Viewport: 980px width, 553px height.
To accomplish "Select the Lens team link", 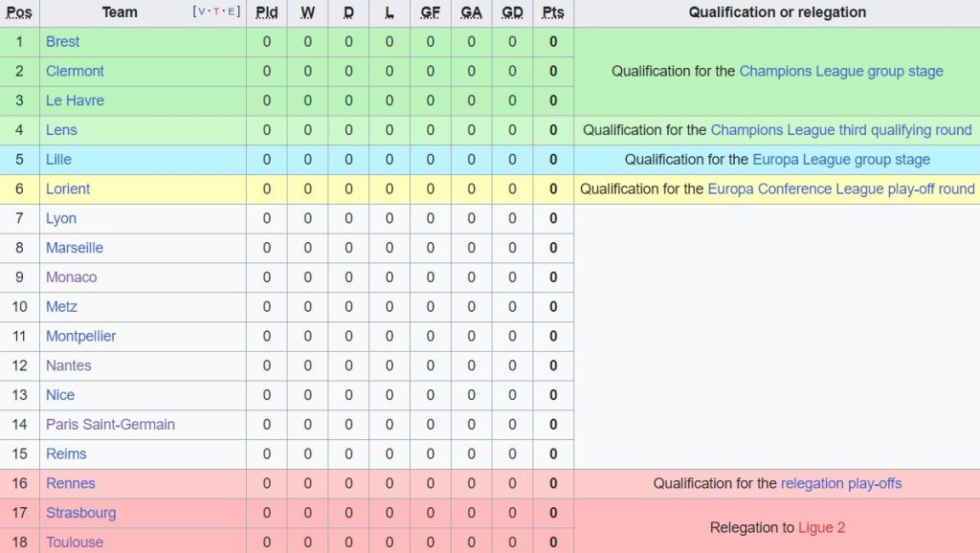I will tap(61, 130).
